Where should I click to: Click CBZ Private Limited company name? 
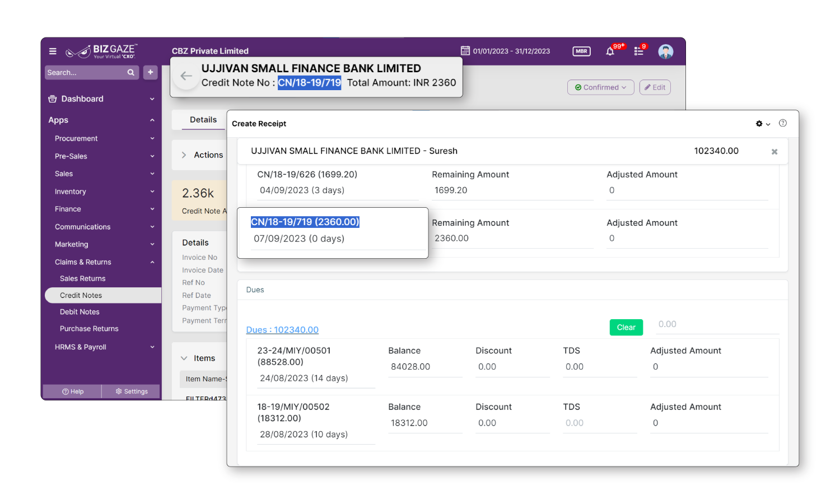tap(210, 51)
